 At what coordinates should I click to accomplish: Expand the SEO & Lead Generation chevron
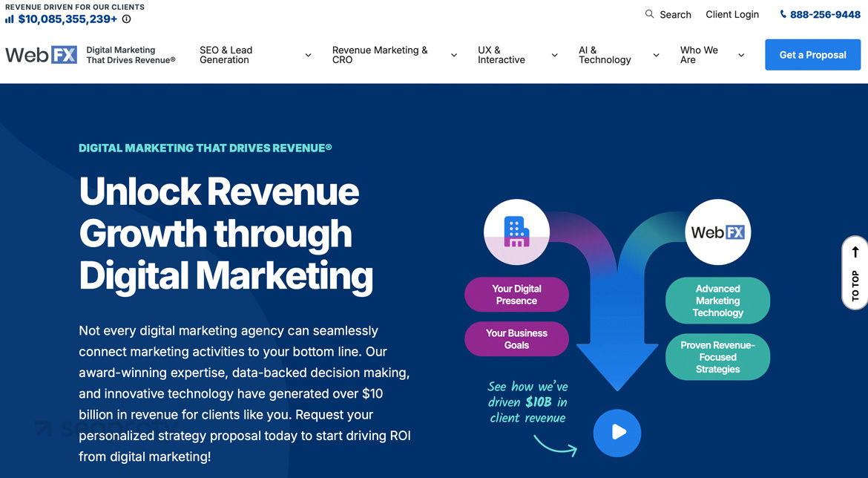tap(309, 56)
